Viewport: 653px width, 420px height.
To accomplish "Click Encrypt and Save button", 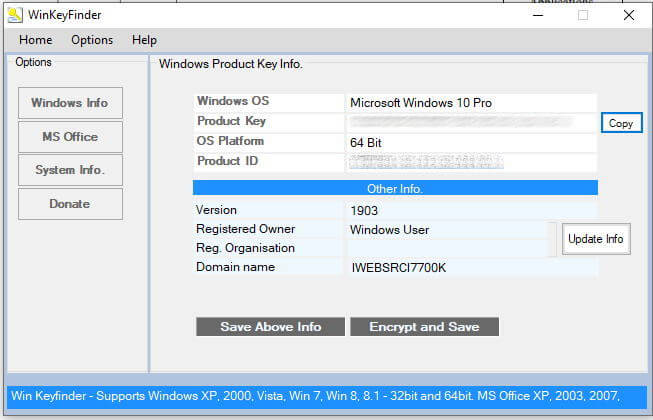I will (x=424, y=327).
